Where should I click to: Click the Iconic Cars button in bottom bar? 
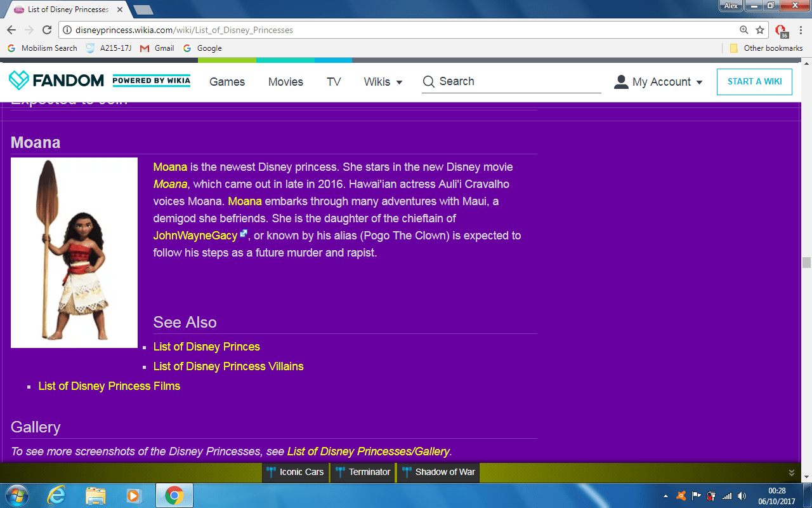tap(294, 472)
